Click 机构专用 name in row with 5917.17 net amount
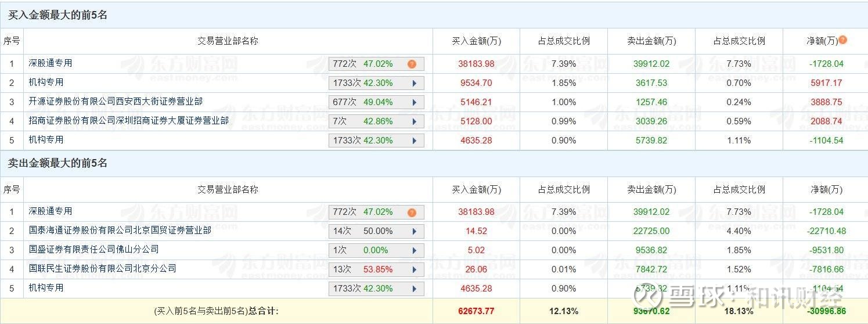 coord(46,82)
